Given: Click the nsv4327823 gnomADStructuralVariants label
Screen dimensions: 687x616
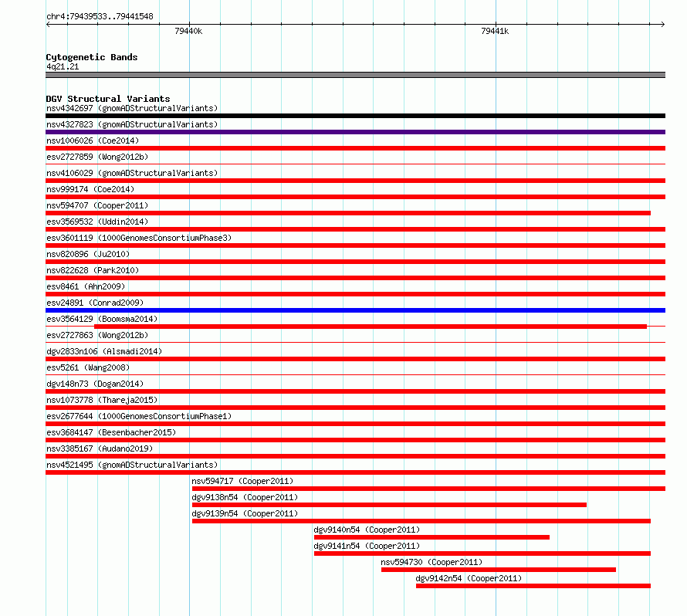Looking at the screenshot, I should pos(132,124).
